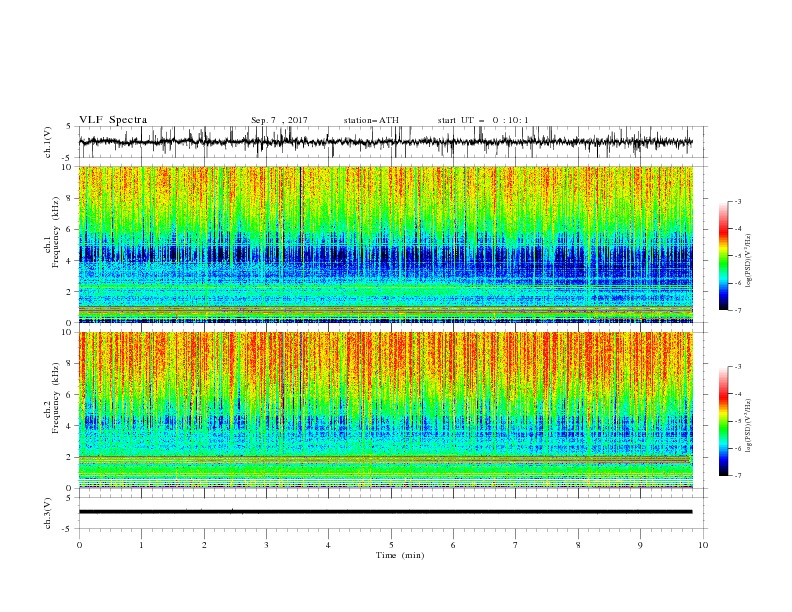Click the ch.2 'Frequency (kHz)' axis label
Screen dimensions: 792x612
pyautogui.click(x=55, y=398)
